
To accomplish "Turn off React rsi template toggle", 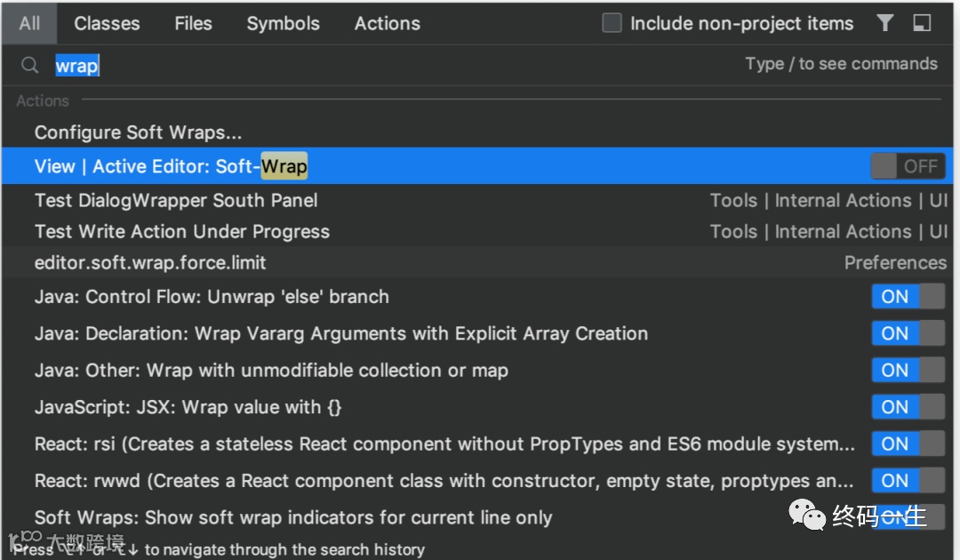I will 907,444.
